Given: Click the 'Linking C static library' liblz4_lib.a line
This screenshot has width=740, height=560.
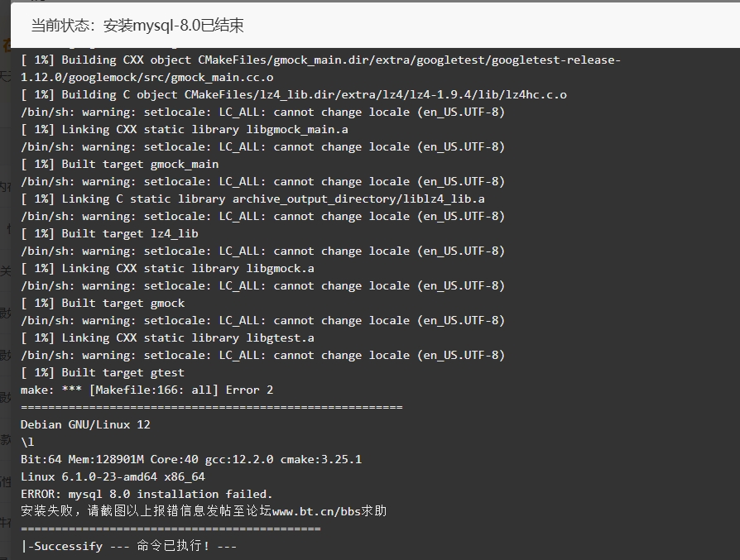Looking at the screenshot, I should click(252, 199).
